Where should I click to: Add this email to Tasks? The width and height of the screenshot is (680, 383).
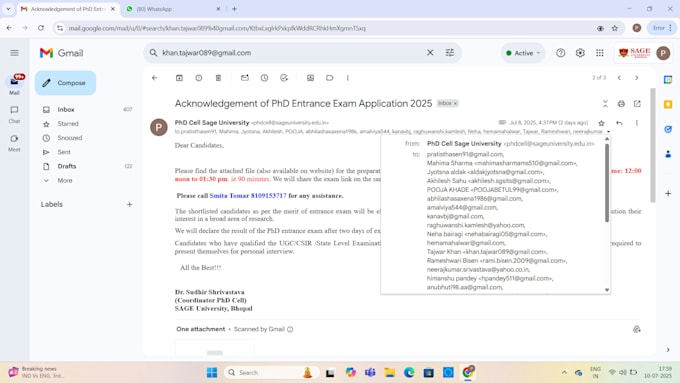tap(284, 78)
